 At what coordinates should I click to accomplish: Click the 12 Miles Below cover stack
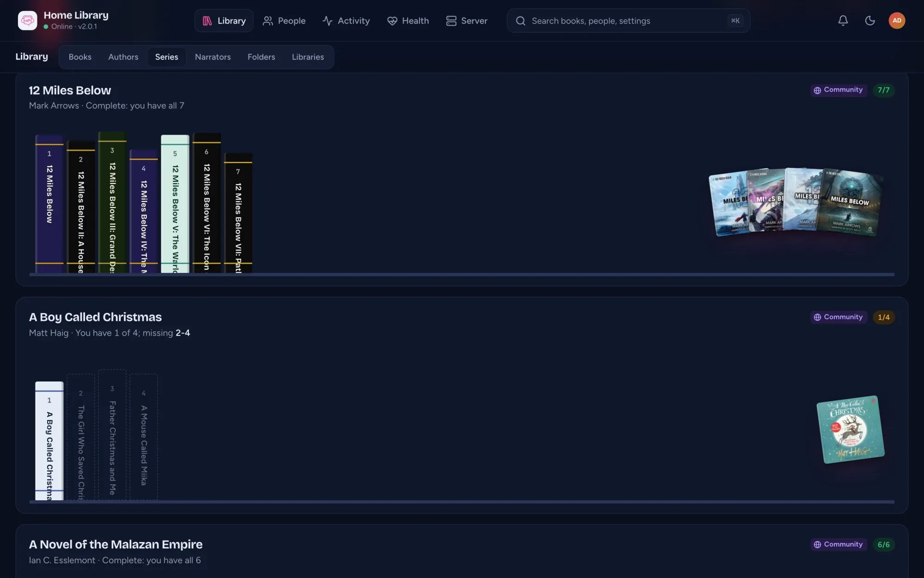[x=796, y=202]
